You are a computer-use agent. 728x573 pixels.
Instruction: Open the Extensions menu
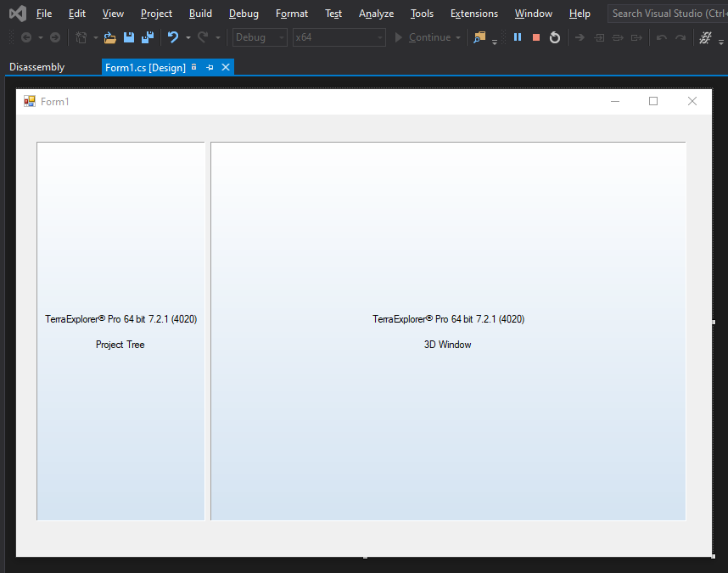pos(474,14)
